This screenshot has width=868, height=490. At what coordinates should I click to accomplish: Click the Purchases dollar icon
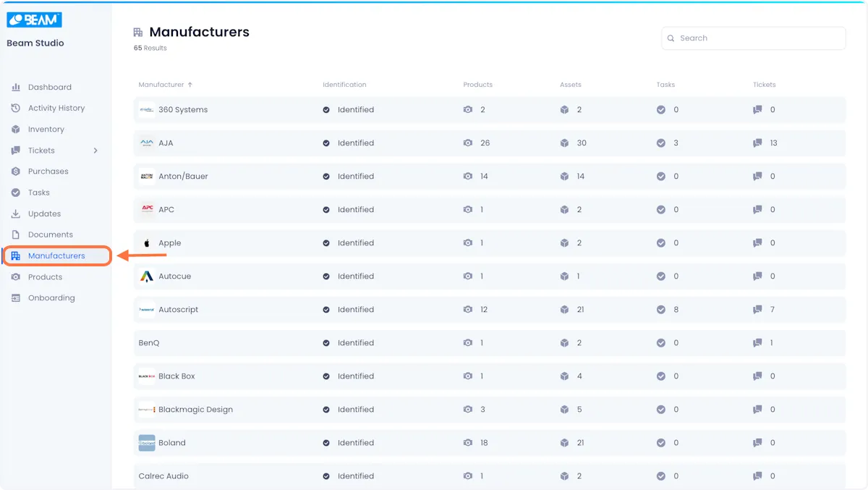[x=16, y=172]
